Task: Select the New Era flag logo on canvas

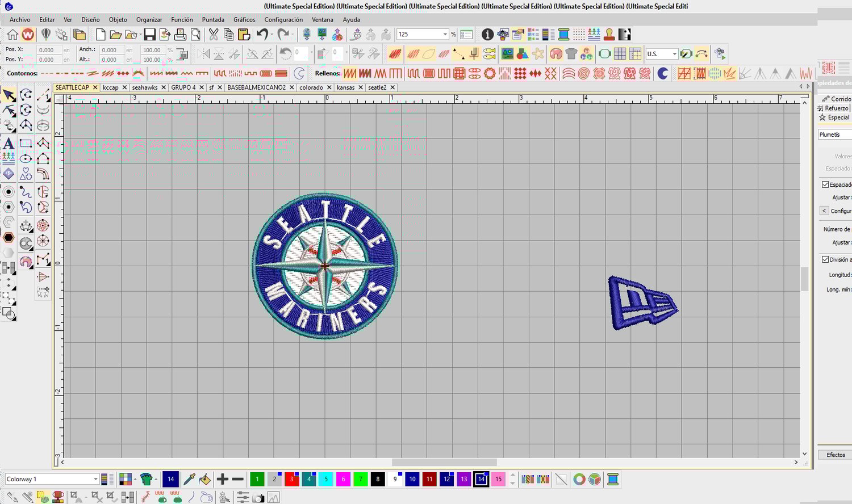Action: pos(643,303)
